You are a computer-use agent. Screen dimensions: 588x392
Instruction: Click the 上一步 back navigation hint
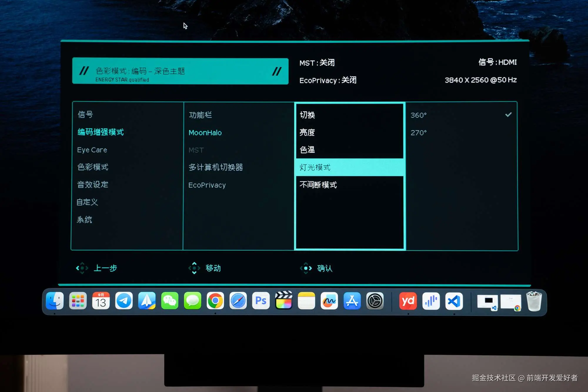pos(105,268)
